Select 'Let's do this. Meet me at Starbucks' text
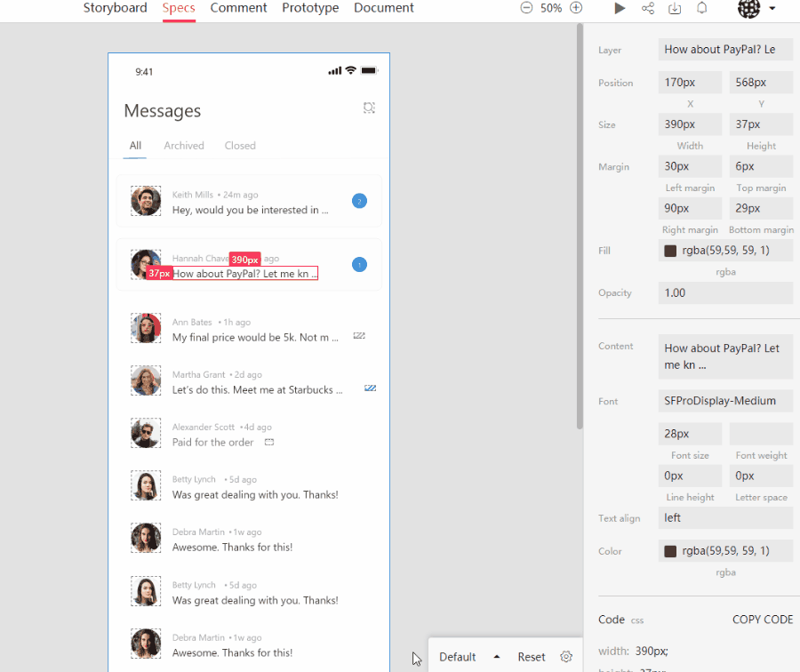The image size is (800, 672). tap(257, 390)
